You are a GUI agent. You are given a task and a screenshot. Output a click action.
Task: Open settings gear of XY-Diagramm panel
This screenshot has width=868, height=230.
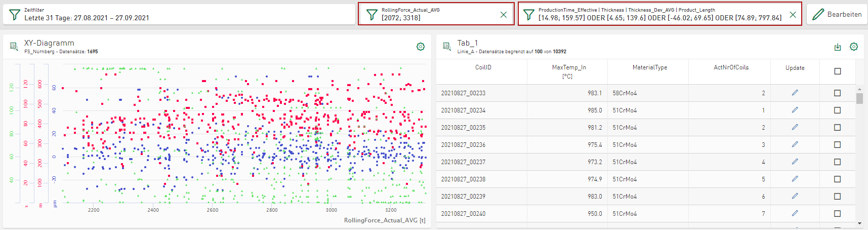click(x=420, y=47)
